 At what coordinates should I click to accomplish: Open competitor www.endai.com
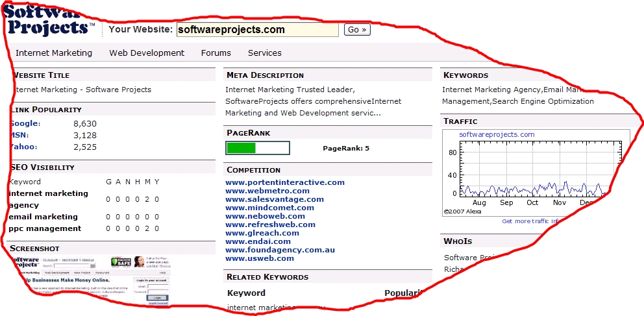coord(258,241)
